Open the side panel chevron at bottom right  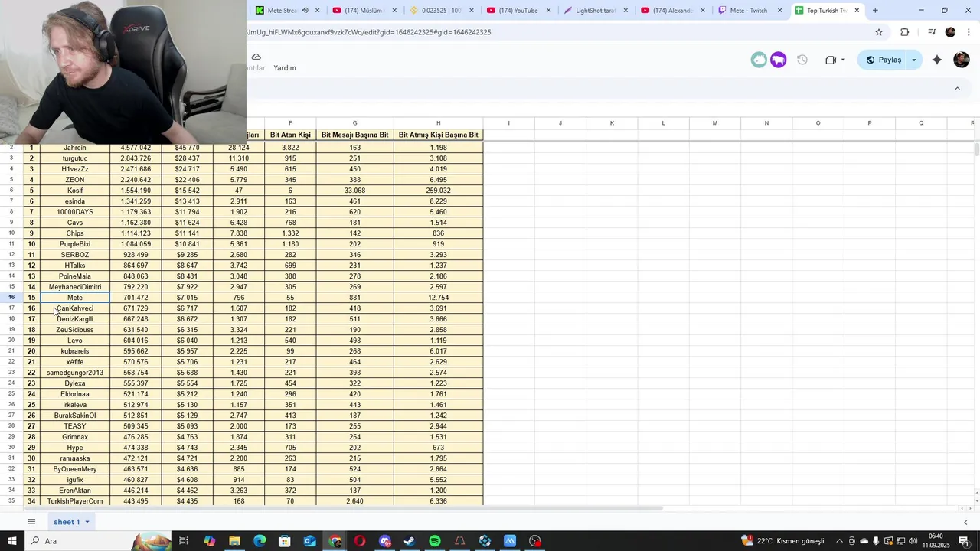pos(965,522)
